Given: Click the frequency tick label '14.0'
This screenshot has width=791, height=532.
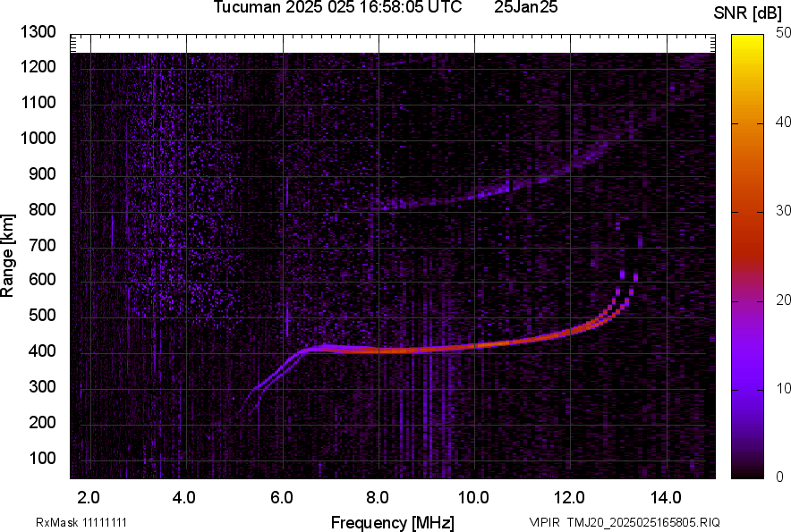Looking at the screenshot, I should click(666, 498).
